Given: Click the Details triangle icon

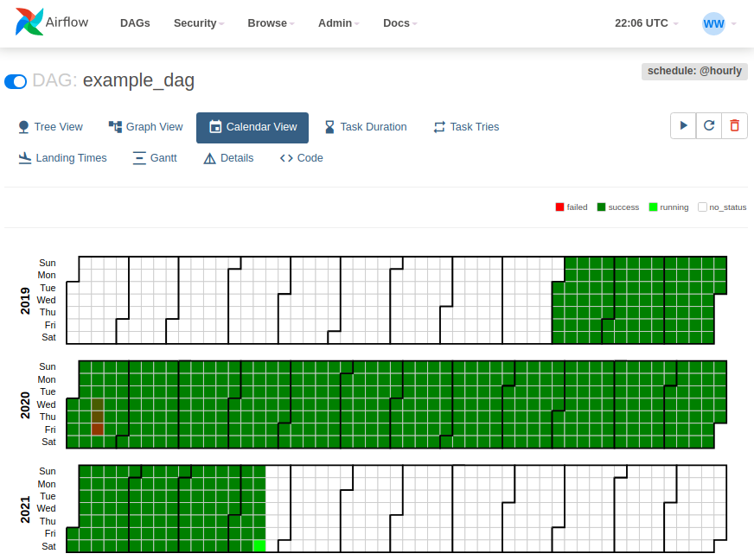Looking at the screenshot, I should coord(209,158).
